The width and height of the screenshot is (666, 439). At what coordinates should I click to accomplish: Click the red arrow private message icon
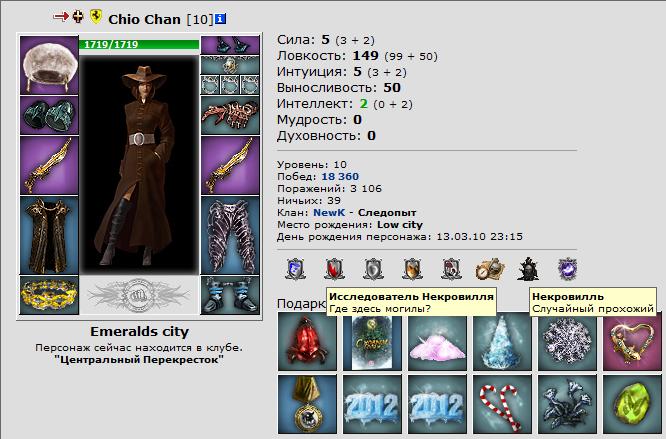point(61,17)
